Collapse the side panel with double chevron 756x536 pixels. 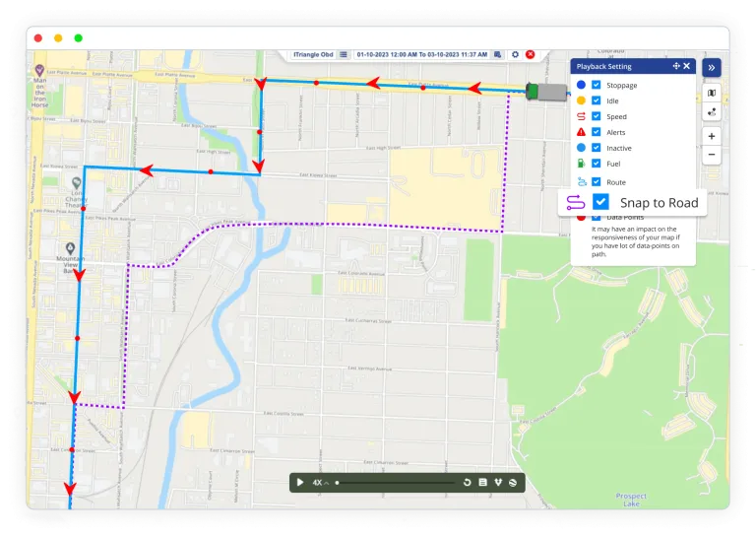coord(712,67)
